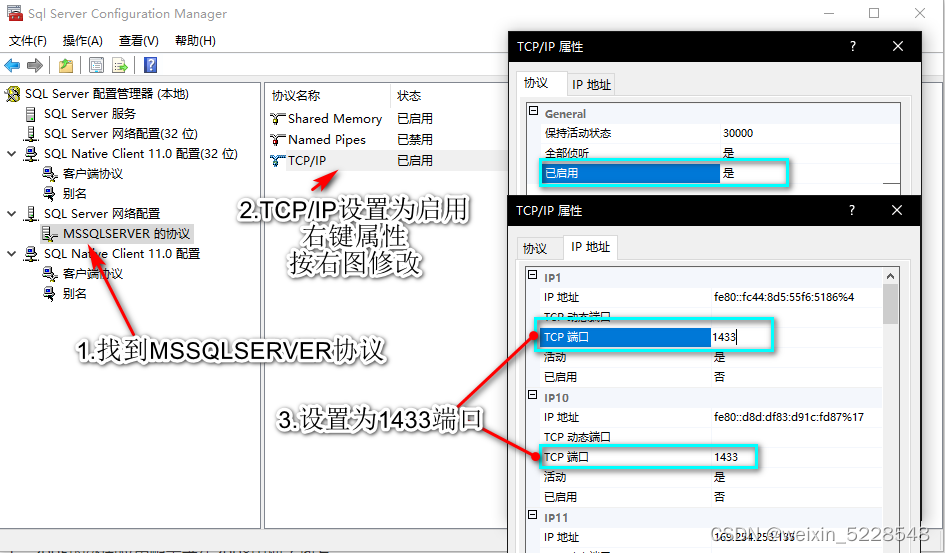This screenshot has width=945, height=553.
Task: Collapse the IP1 property group
Action: (532, 275)
